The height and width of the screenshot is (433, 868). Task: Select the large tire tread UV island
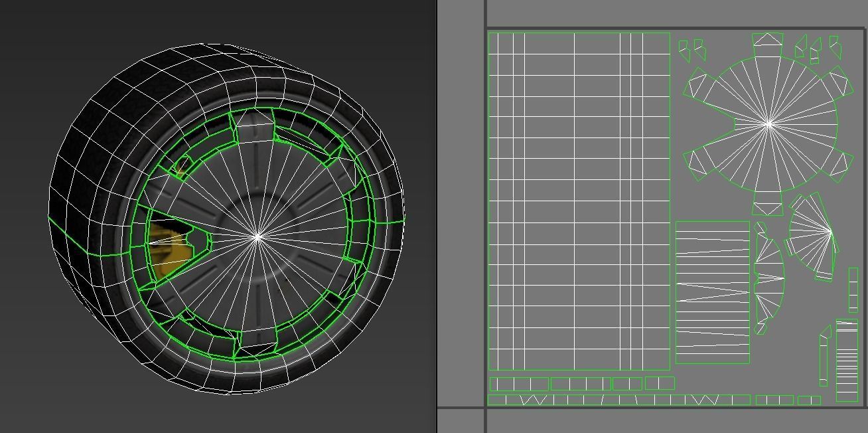[579, 201]
